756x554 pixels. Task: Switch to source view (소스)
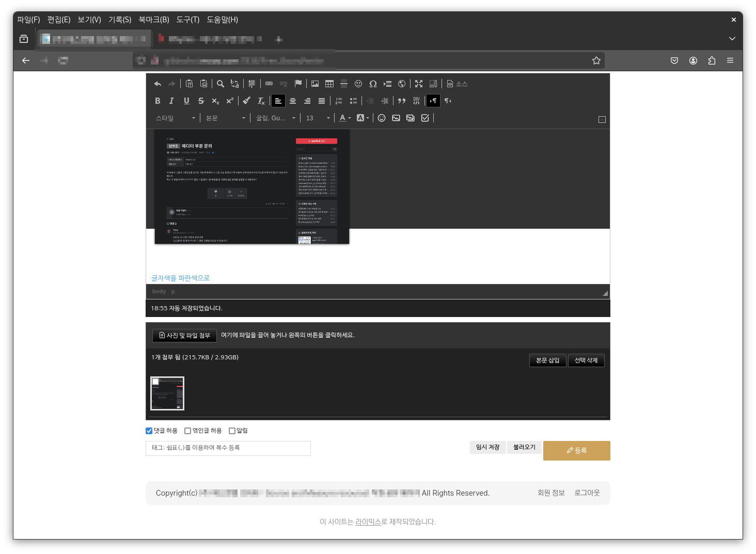coord(457,84)
